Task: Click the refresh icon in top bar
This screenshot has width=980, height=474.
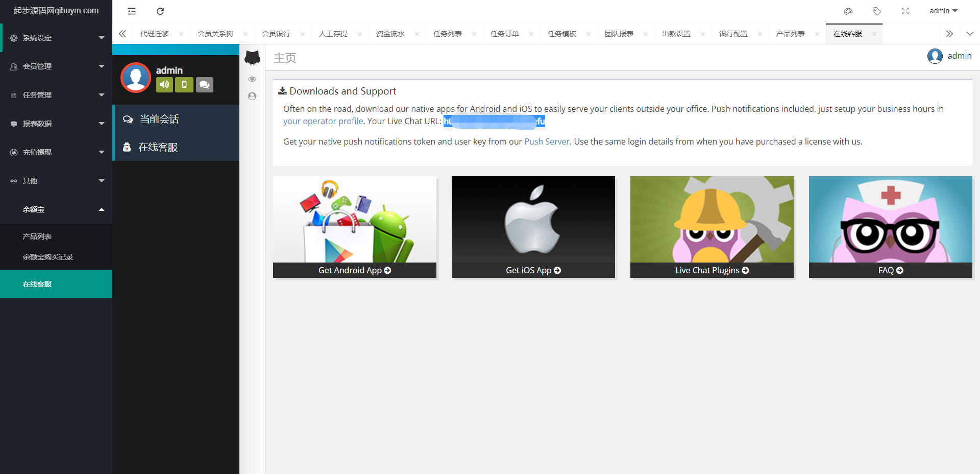Action: point(160,11)
